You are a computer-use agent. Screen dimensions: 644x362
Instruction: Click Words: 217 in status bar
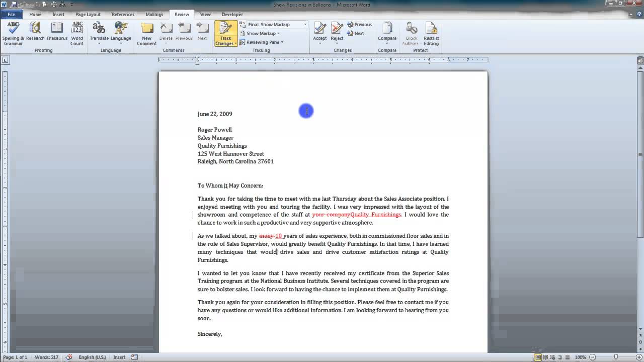[x=46, y=357]
